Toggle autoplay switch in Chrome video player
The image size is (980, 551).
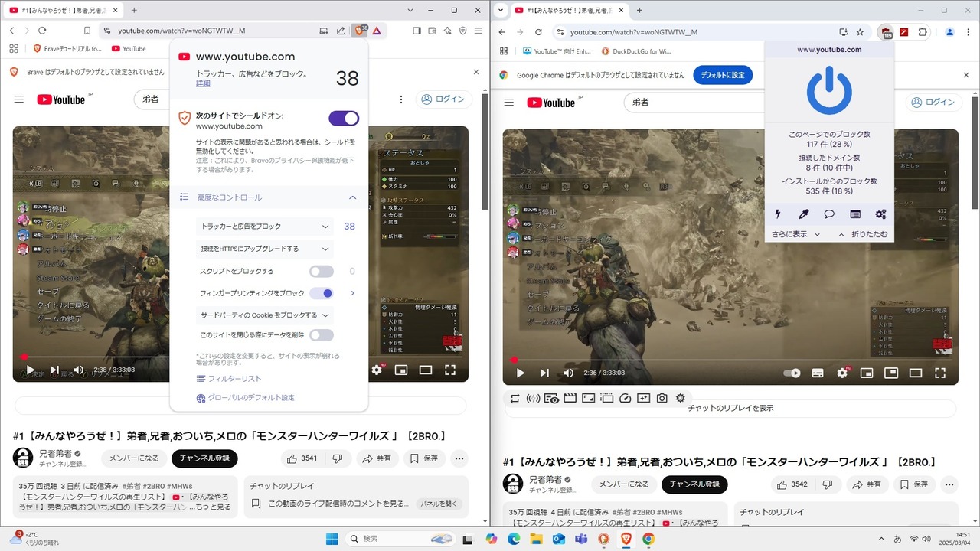tap(792, 373)
